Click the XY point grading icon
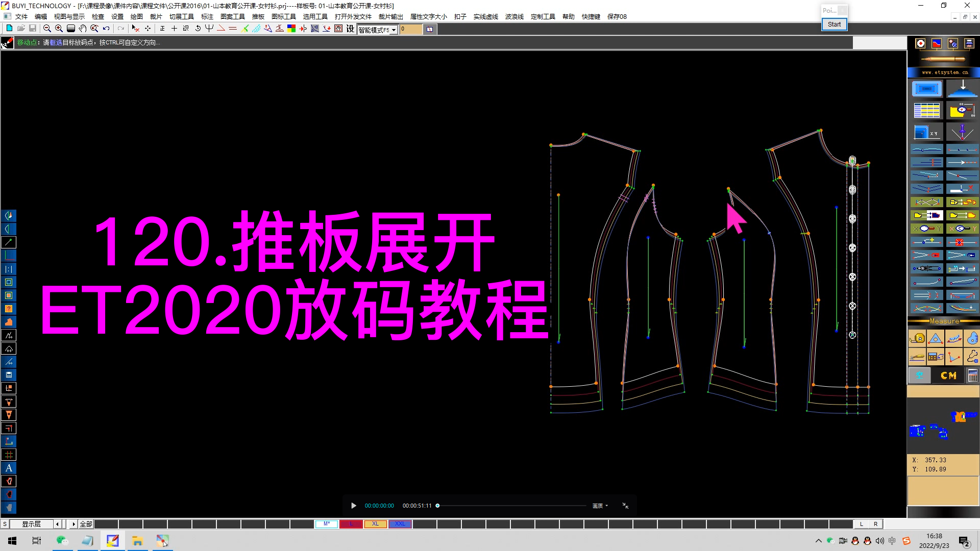Viewport: 980px width, 551px height. (926, 133)
